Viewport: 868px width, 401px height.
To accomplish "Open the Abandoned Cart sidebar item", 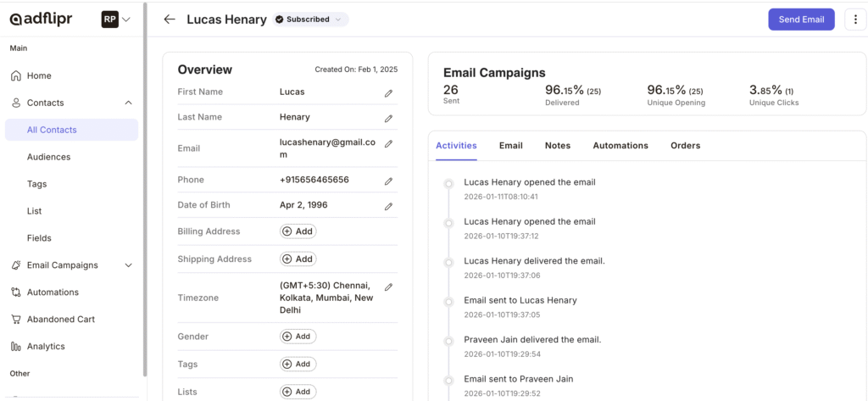I will (60, 320).
